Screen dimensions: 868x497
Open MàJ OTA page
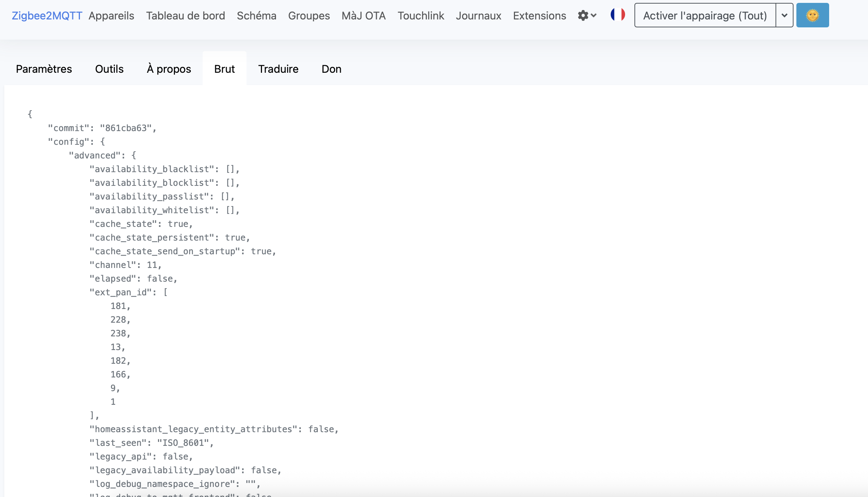[x=363, y=15]
